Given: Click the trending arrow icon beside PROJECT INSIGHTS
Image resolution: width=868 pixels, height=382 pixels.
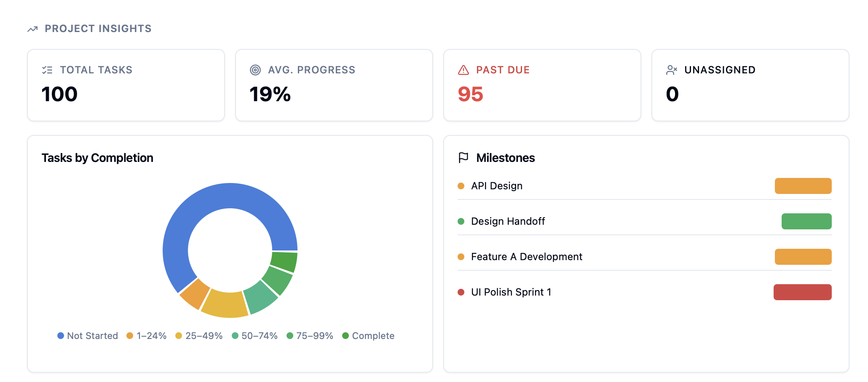Looking at the screenshot, I should point(33,29).
